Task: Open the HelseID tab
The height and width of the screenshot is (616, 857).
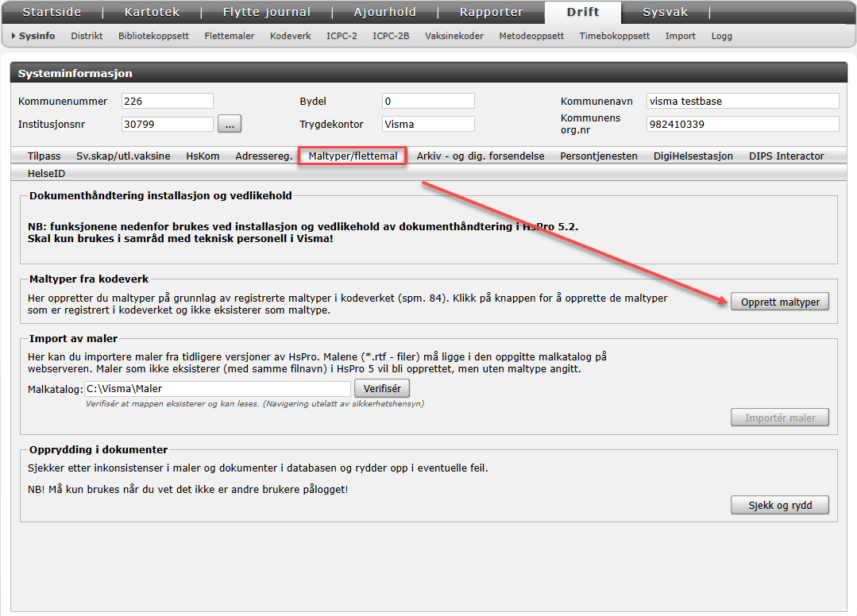Action: pos(46,173)
